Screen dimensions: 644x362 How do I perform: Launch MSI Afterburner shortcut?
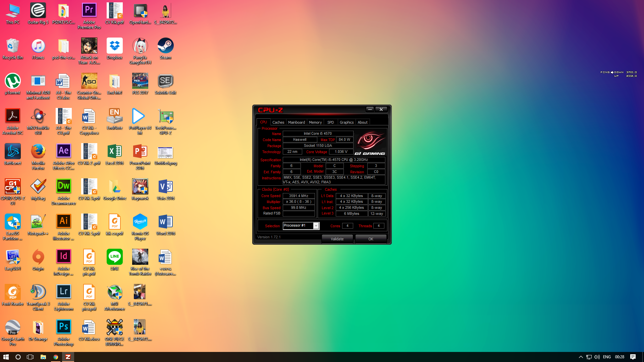click(114, 292)
